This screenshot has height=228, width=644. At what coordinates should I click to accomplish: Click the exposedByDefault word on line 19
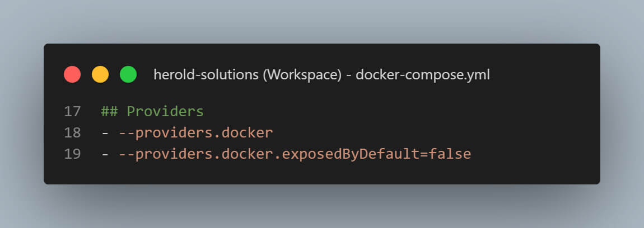tap(351, 154)
